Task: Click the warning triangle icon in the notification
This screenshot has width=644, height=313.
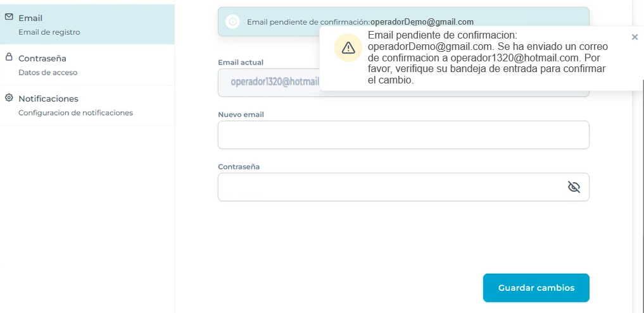Action: point(348,48)
